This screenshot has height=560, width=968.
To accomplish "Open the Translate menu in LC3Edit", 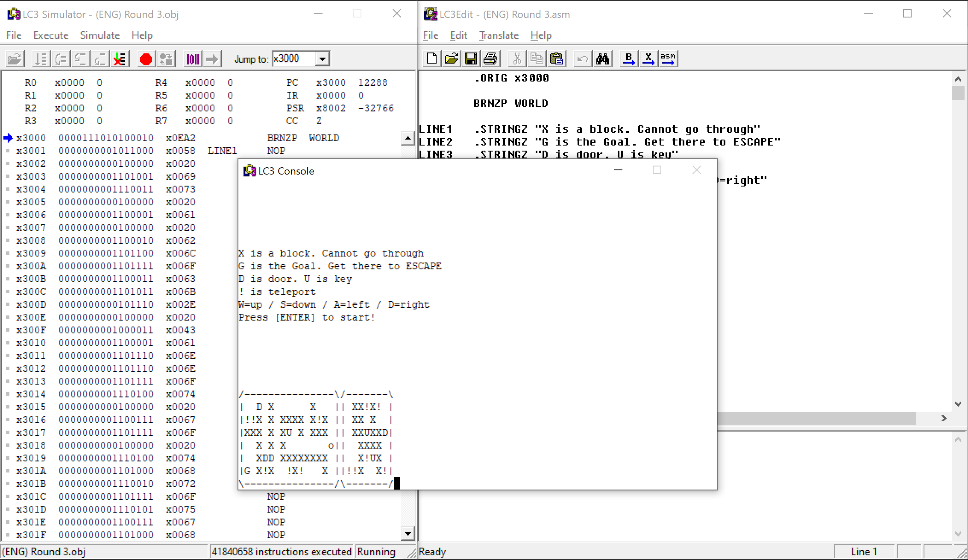I will [x=499, y=35].
